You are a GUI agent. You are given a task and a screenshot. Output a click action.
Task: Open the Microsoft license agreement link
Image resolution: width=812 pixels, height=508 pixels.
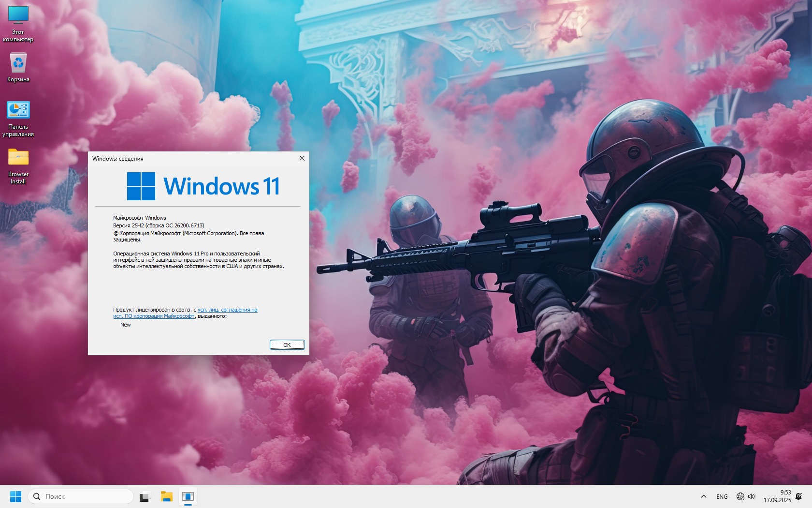(227, 310)
